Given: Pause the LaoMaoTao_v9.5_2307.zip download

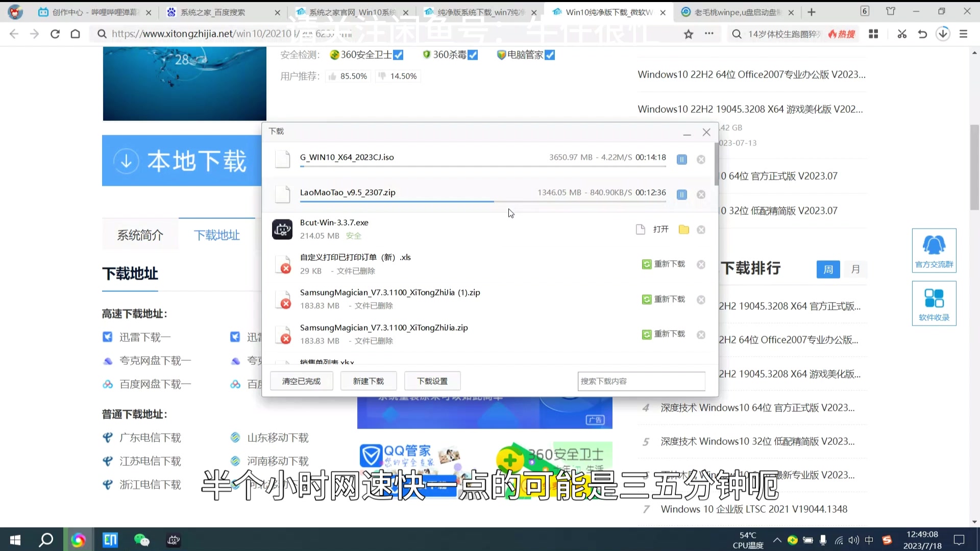Looking at the screenshot, I should click(681, 194).
